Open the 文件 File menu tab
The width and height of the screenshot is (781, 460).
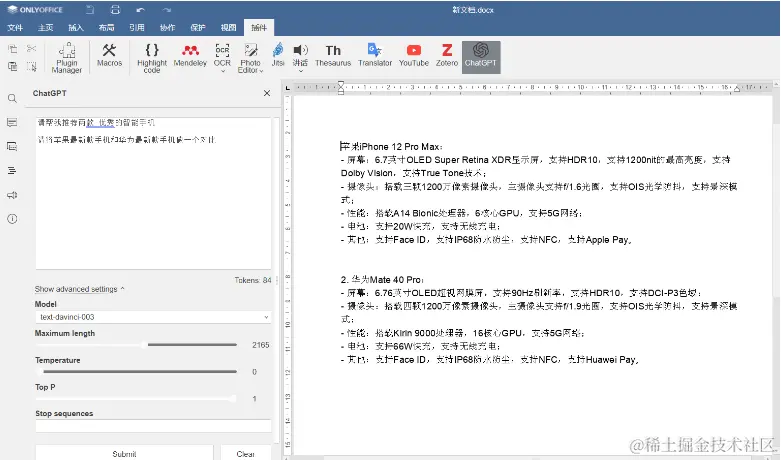click(x=15, y=28)
